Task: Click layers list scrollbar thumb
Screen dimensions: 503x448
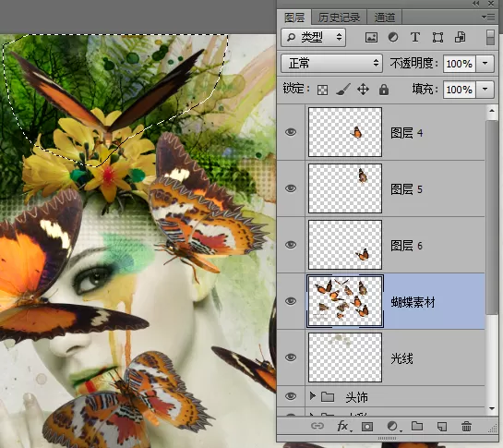Action: click(492, 217)
